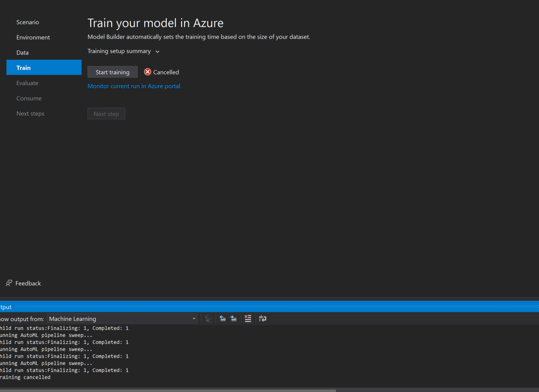Click the red Cancelled status icon
Viewport: 539px width, 392px height.
148,72
